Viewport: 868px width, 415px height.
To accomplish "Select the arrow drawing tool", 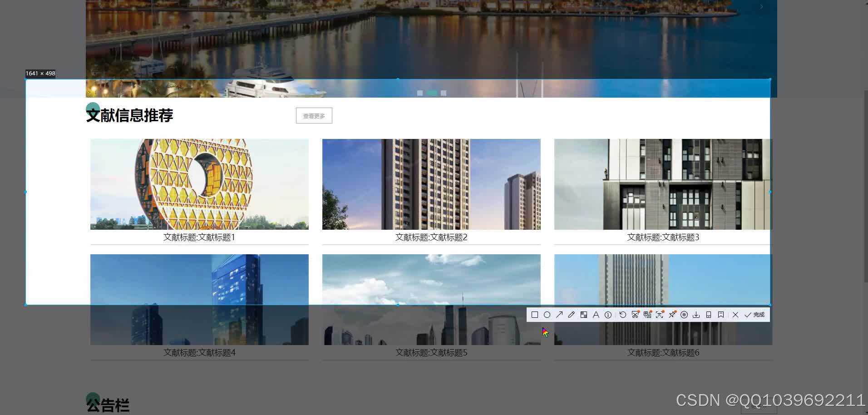I will 559,315.
